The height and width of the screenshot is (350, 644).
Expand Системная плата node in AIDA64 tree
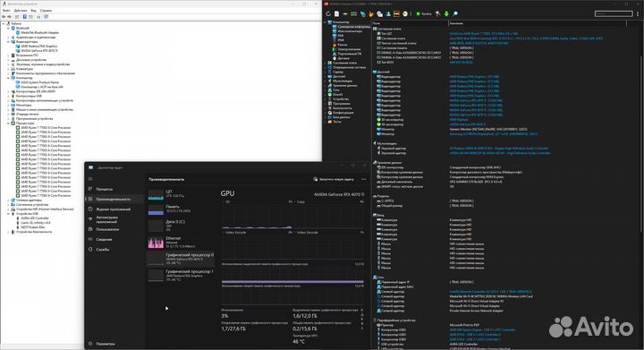(326, 63)
